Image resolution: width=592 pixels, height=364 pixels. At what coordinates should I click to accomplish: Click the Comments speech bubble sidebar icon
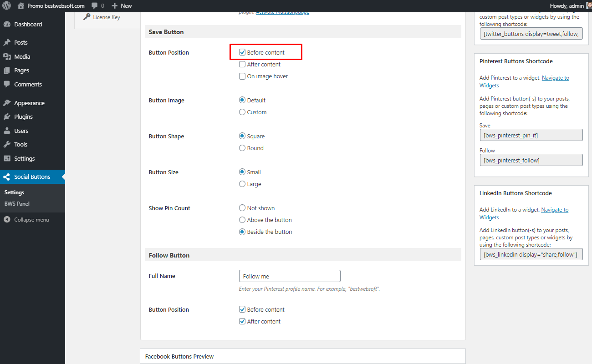coord(7,84)
